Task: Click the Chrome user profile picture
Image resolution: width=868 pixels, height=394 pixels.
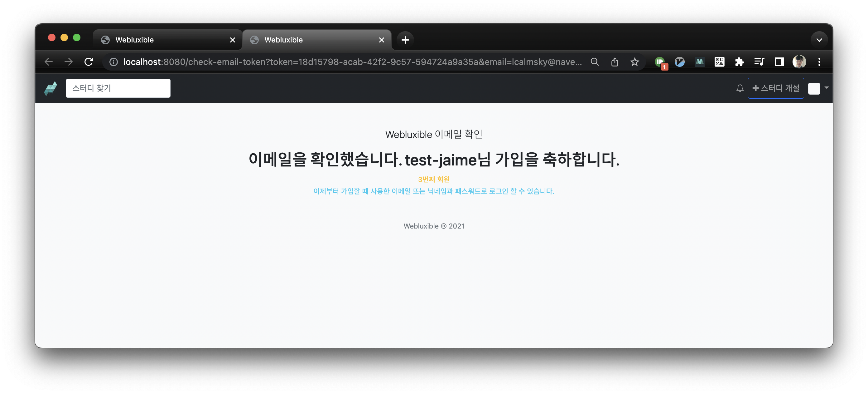Action: [x=799, y=62]
